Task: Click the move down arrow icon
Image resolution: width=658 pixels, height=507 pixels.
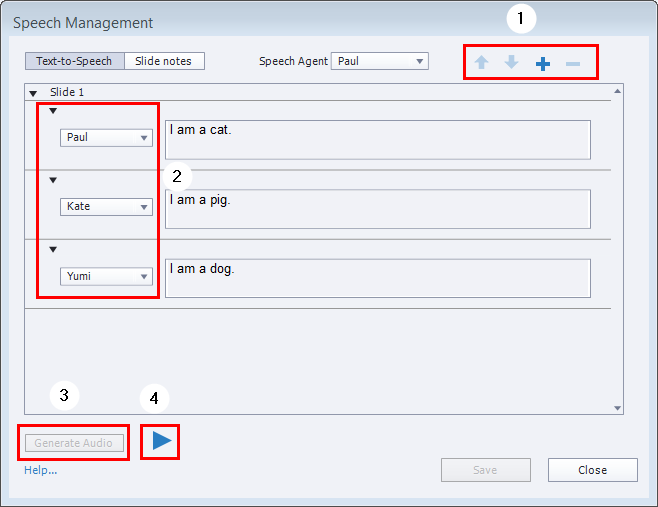Action: (x=511, y=62)
